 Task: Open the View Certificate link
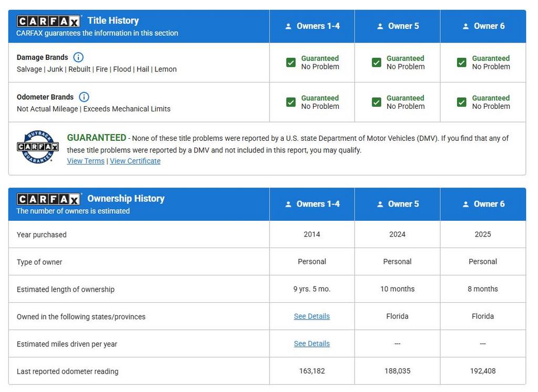[x=135, y=161]
